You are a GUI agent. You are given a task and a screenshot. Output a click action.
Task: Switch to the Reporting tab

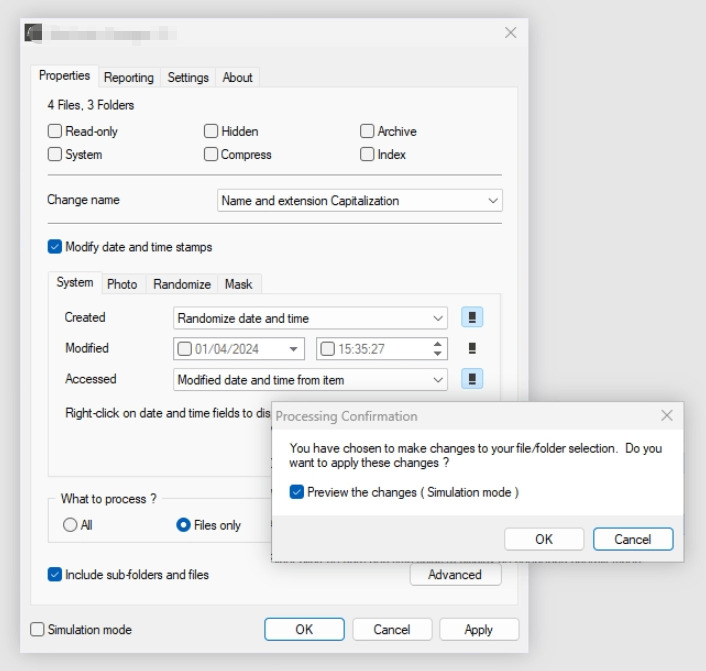129,77
